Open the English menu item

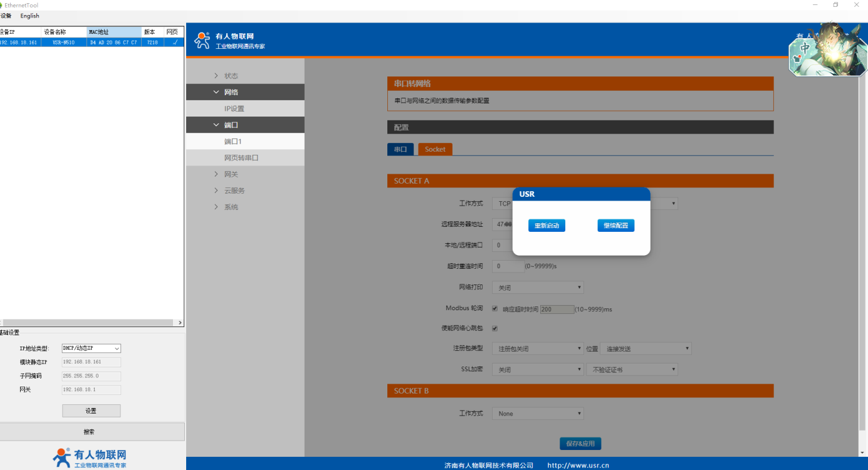click(x=29, y=16)
